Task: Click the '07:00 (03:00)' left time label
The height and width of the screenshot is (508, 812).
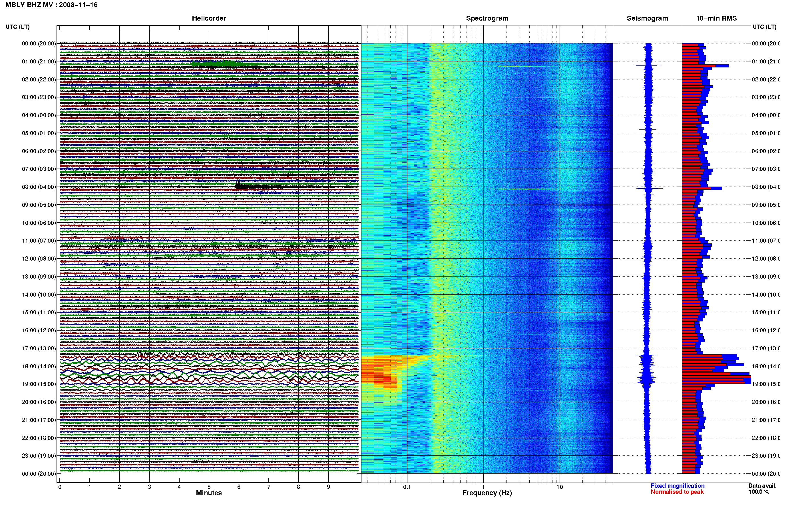Action: click(x=39, y=169)
